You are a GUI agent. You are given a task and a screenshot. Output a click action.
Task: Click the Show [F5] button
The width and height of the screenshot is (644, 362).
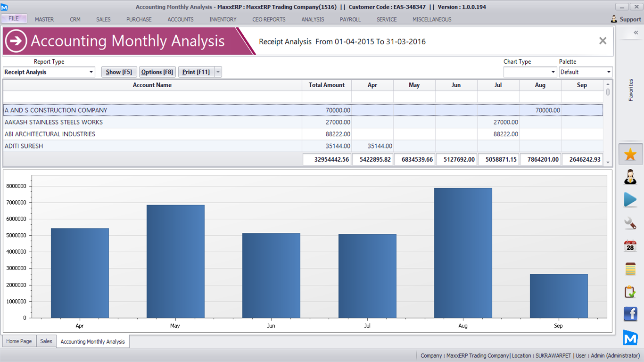pos(119,72)
